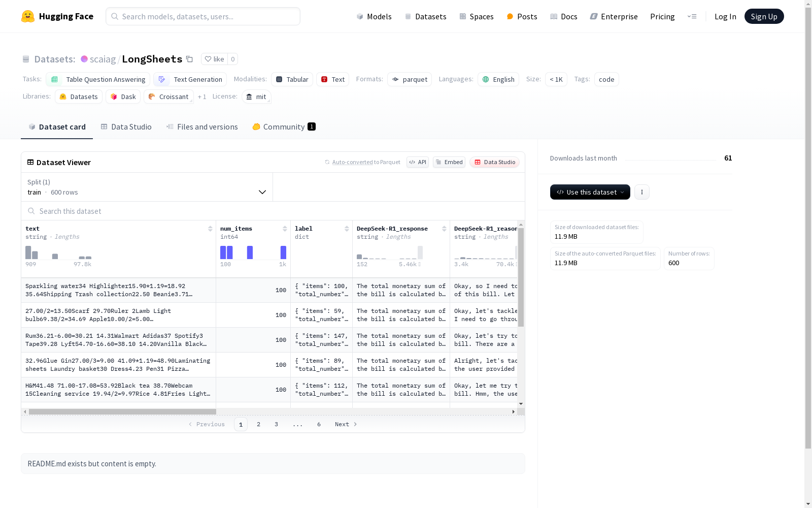The width and height of the screenshot is (812, 508).
Task: Click the Croissant library tag
Action: (168, 97)
